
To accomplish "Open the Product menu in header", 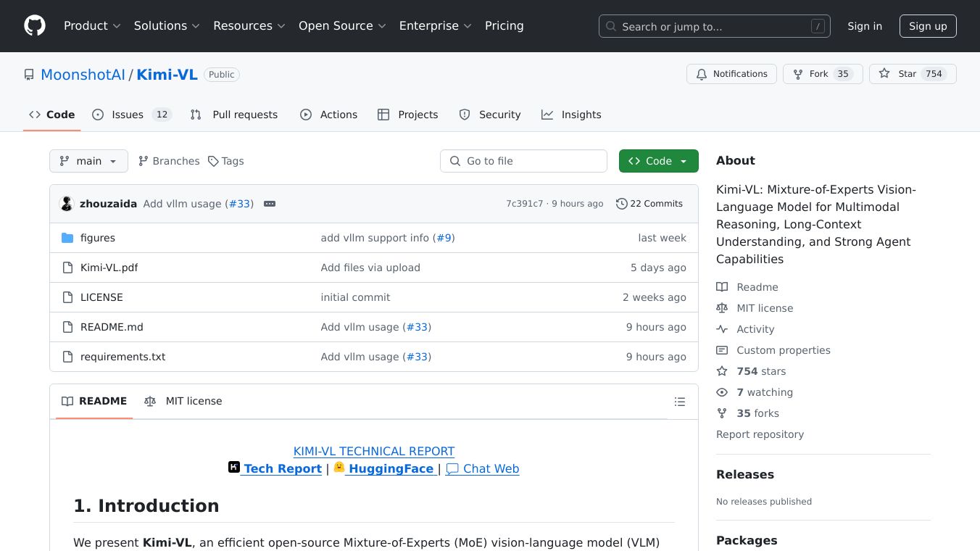I will tap(92, 26).
